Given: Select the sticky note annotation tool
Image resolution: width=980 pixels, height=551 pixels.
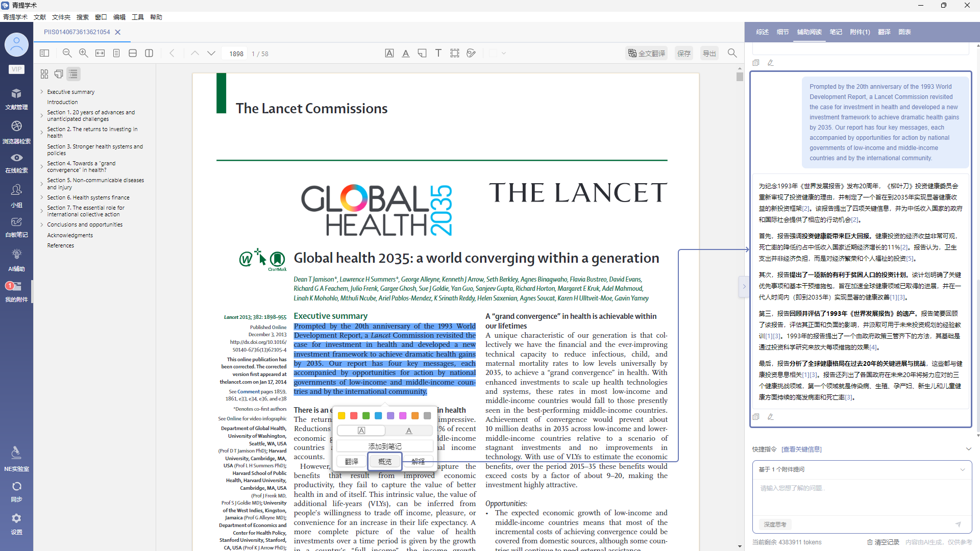Looking at the screenshot, I should tap(422, 53).
